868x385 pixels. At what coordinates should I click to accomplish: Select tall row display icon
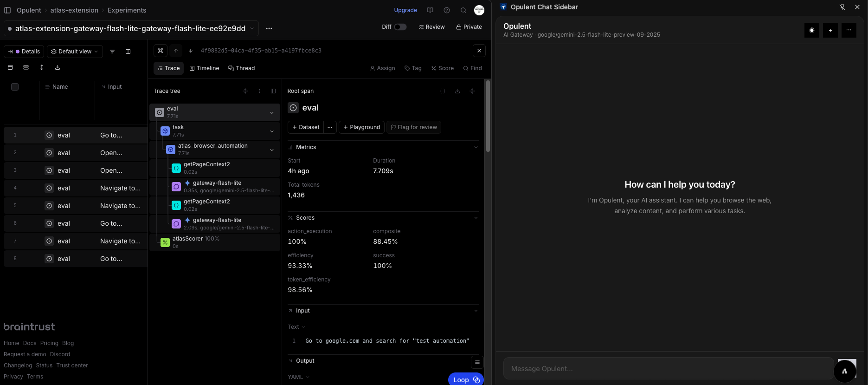(x=26, y=67)
